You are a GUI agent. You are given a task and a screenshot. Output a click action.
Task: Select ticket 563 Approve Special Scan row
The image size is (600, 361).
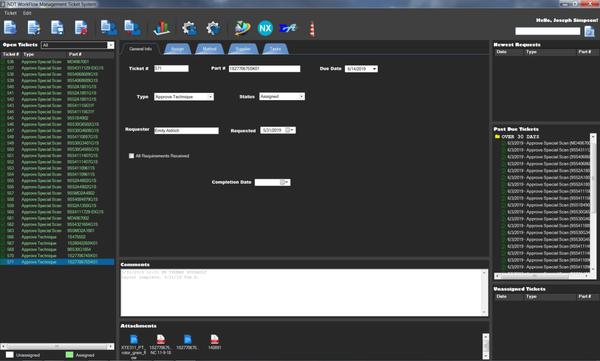coord(57,230)
